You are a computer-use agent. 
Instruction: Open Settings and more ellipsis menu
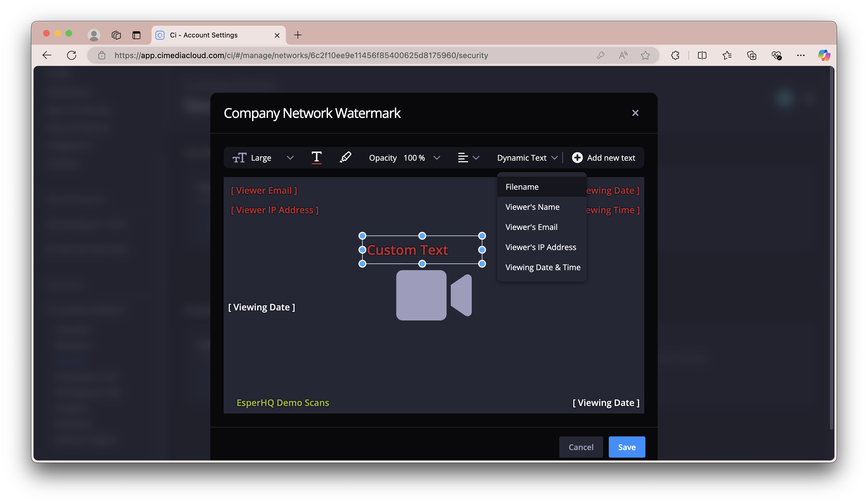[801, 55]
